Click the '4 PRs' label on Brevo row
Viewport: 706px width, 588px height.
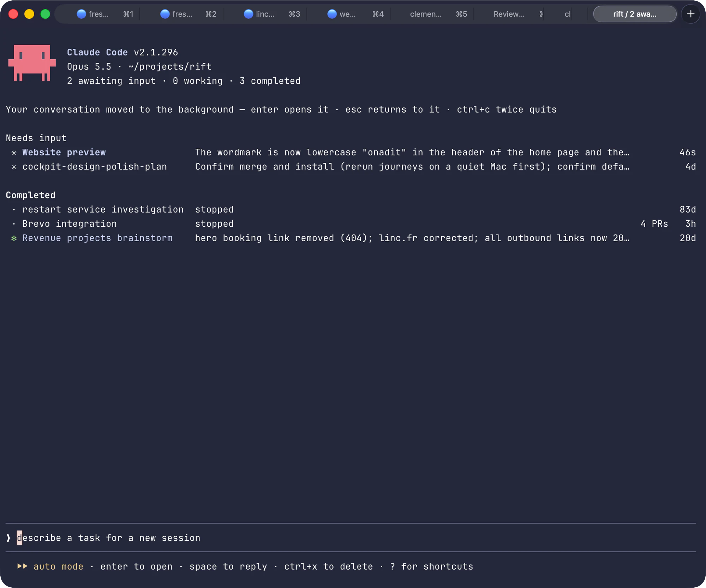coord(654,224)
